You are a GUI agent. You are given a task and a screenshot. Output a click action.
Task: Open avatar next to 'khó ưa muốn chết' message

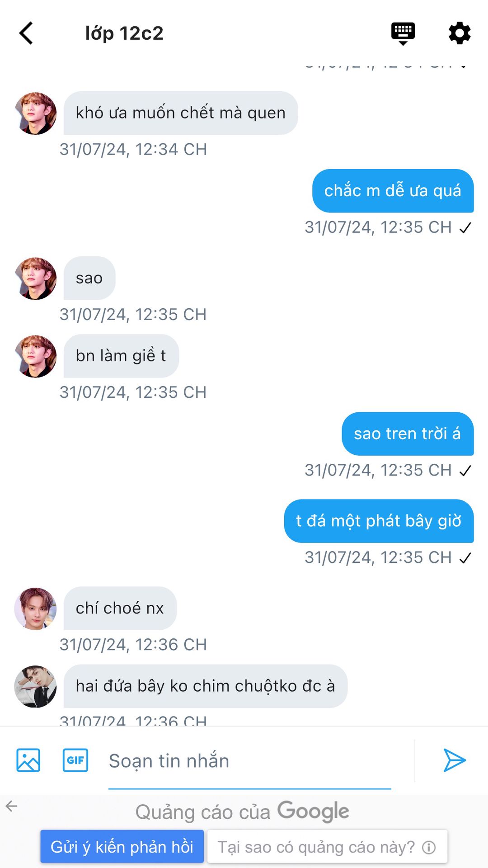click(36, 113)
